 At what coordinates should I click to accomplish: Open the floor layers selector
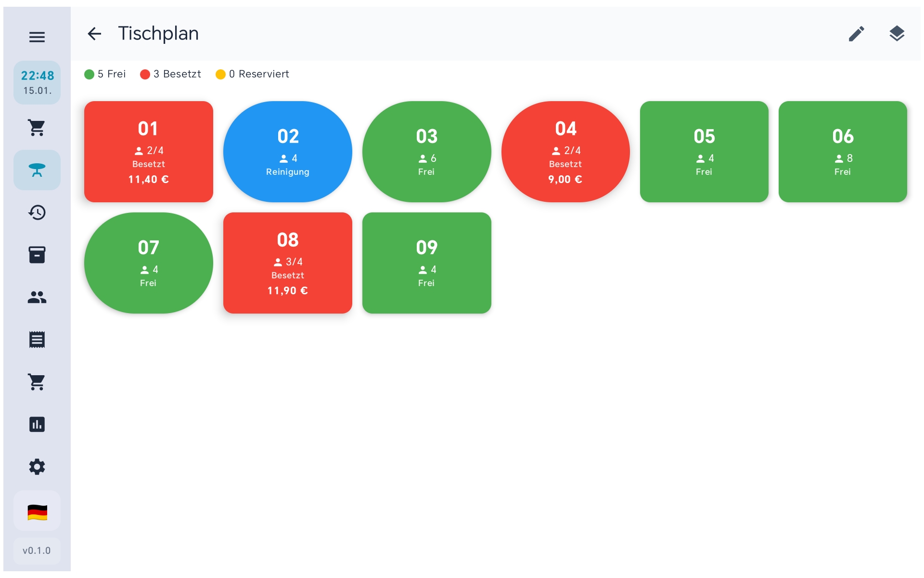tap(897, 34)
